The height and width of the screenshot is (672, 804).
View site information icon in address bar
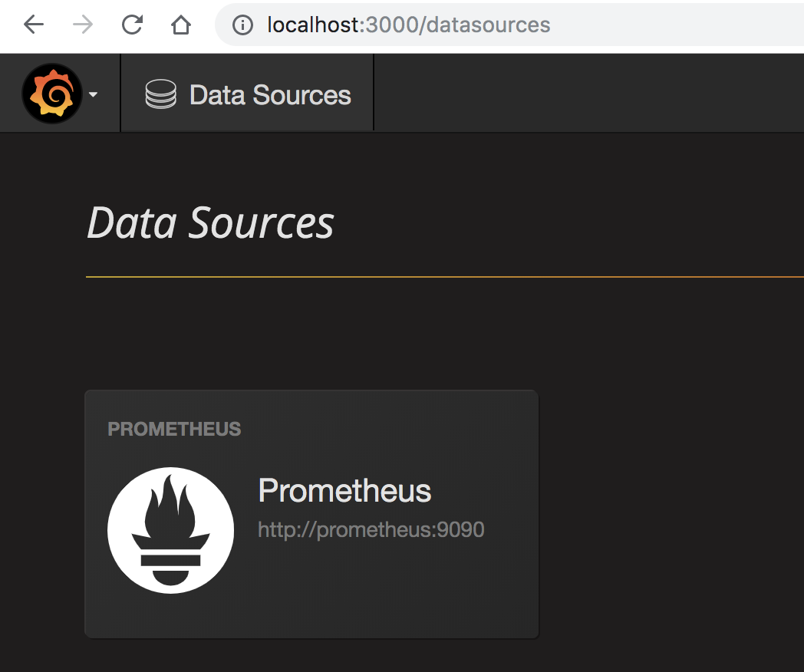click(x=242, y=25)
